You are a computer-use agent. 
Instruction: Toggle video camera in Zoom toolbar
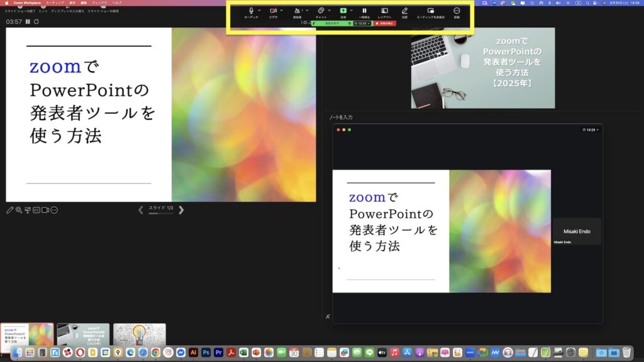click(x=273, y=11)
